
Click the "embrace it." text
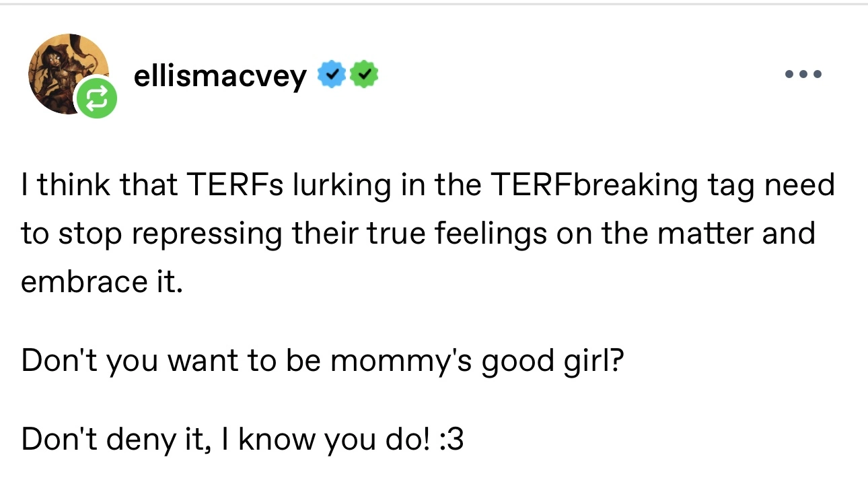(102, 281)
